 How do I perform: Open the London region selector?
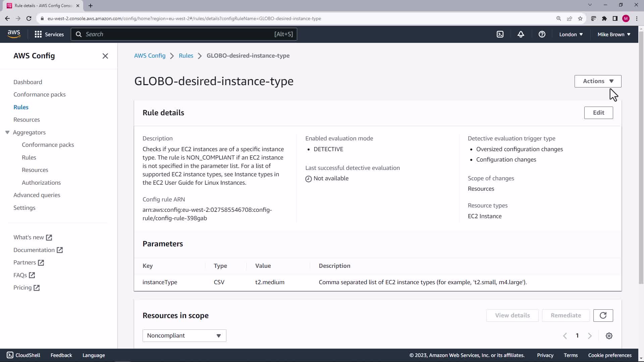pyautogui.click(x=571, y=34)
